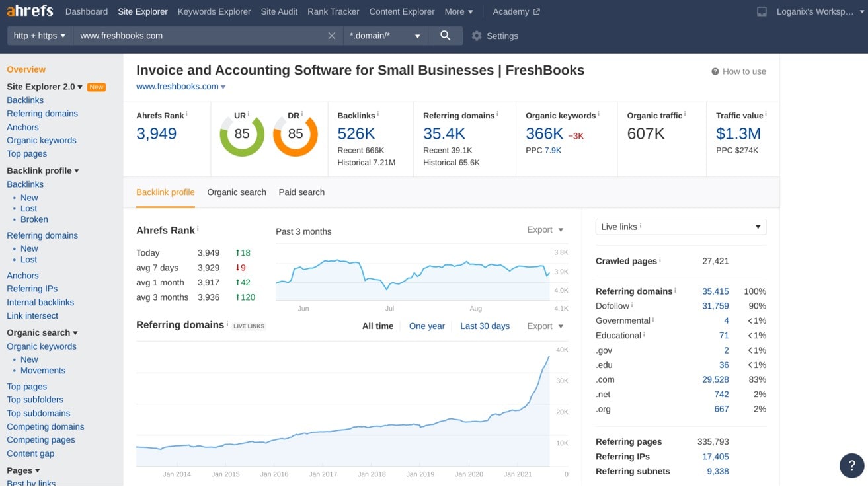Click Referring subnets count 9,338
The image size is (868, 489).
pyautogui.click(x=718, y=471)
